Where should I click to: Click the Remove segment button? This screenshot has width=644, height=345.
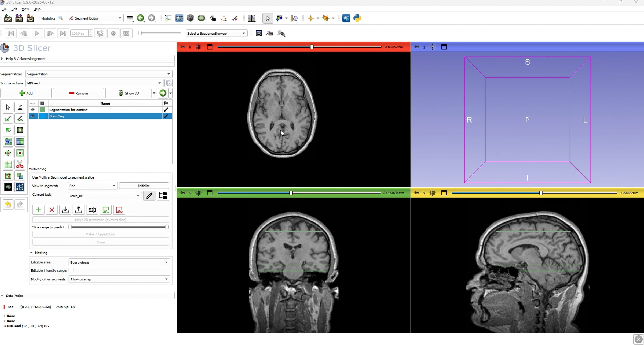[78, 93]
